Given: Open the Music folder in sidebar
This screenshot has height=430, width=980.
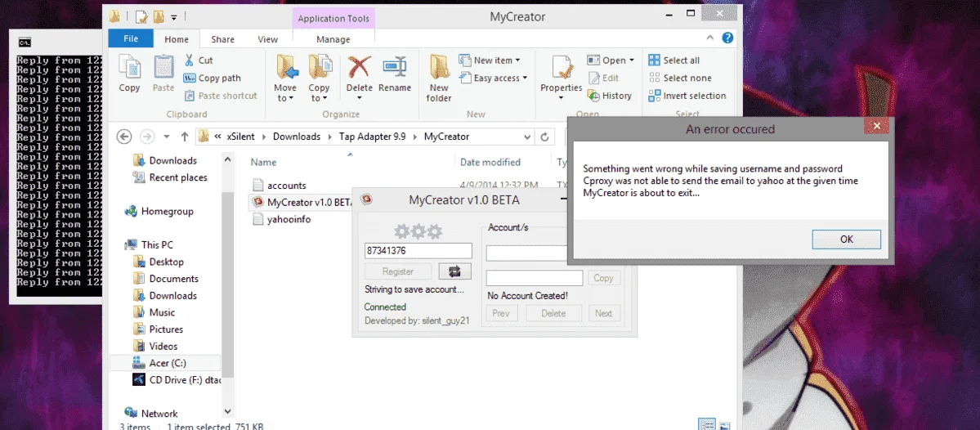Looking at the screenshot, I should click(154, 312).
